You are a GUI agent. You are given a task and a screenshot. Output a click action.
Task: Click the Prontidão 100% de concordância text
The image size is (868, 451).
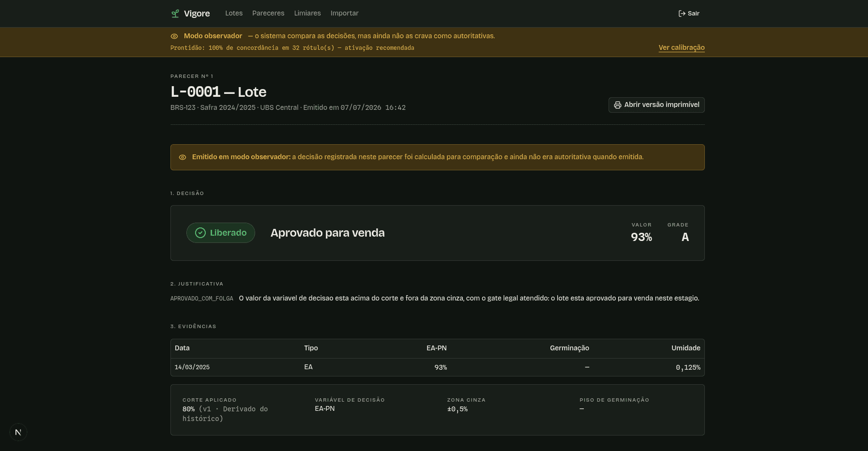coord(292,48)
